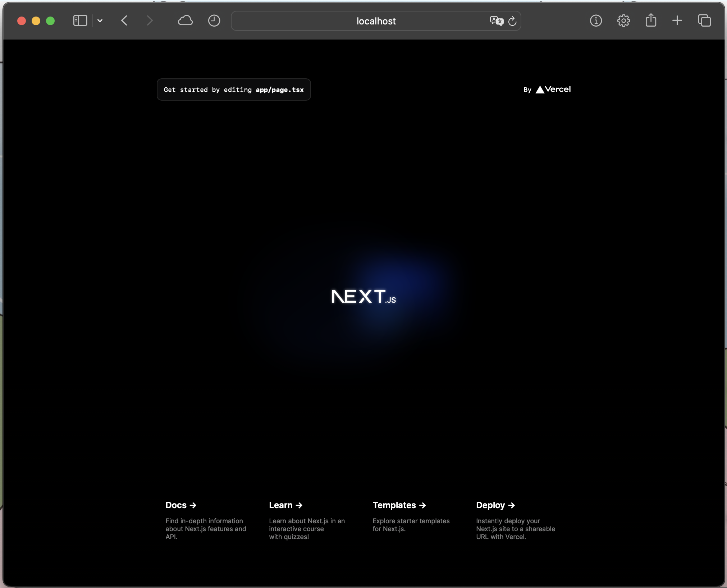The height and width of the screenshot is (588, 727).
Task: Open the page translation icon
Action: coord(497,21)
